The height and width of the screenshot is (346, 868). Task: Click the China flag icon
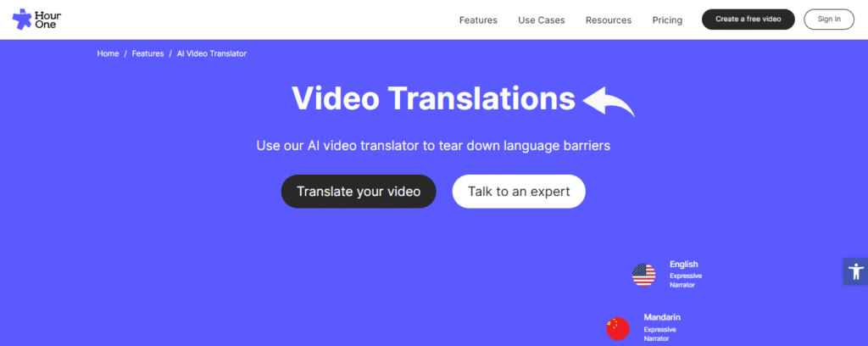(x=618, y=328)
